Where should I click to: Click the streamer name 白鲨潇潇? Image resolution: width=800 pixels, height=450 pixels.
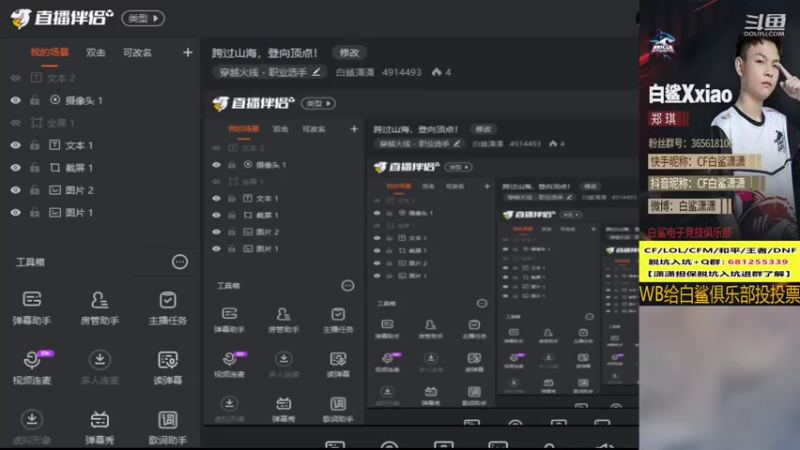[355, 72]
